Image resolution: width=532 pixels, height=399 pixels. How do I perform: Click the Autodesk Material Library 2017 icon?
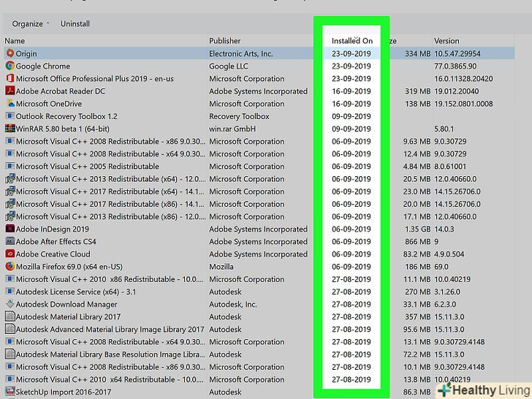coord(9,316)
